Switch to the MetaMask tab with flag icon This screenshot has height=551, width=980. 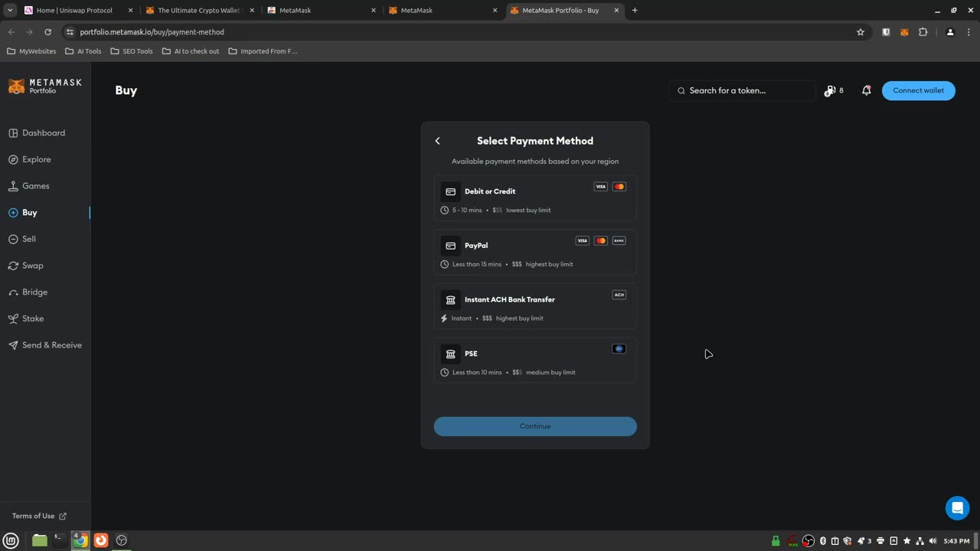point(322,11)
